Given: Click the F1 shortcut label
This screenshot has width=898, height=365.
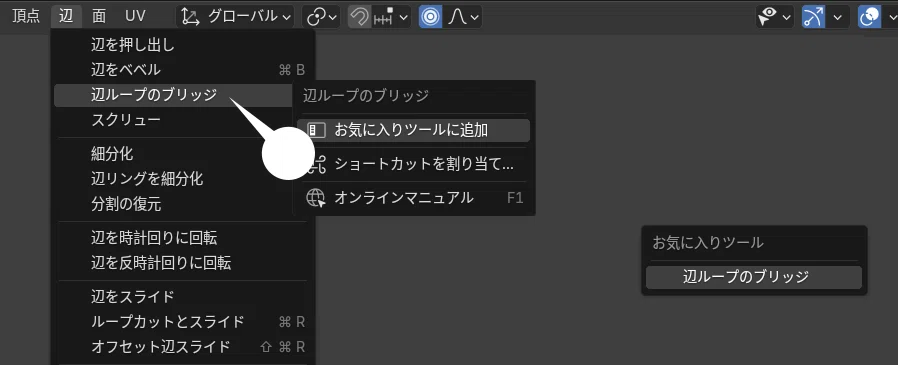Looking at the screenshot, I should [x=515, y=198].
